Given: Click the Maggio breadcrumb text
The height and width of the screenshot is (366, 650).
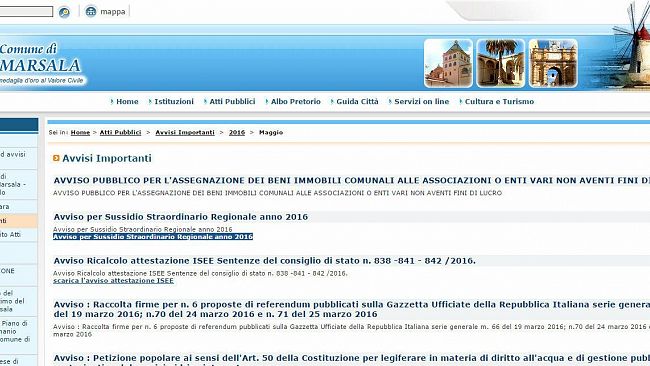Looking at the screenshot, I should pyautogui.click(x=271, y=132).
